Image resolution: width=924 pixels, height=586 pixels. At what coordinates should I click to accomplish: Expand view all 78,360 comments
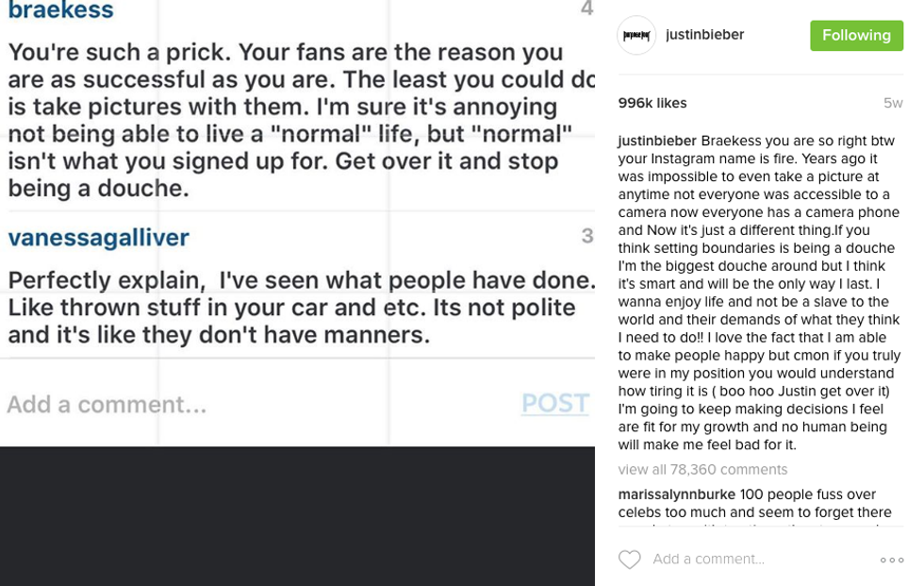pos(702,470)
